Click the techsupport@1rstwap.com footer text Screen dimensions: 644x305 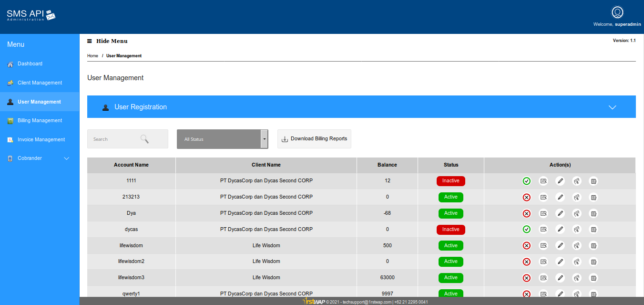pyautogui.click(x=367, y=302)
